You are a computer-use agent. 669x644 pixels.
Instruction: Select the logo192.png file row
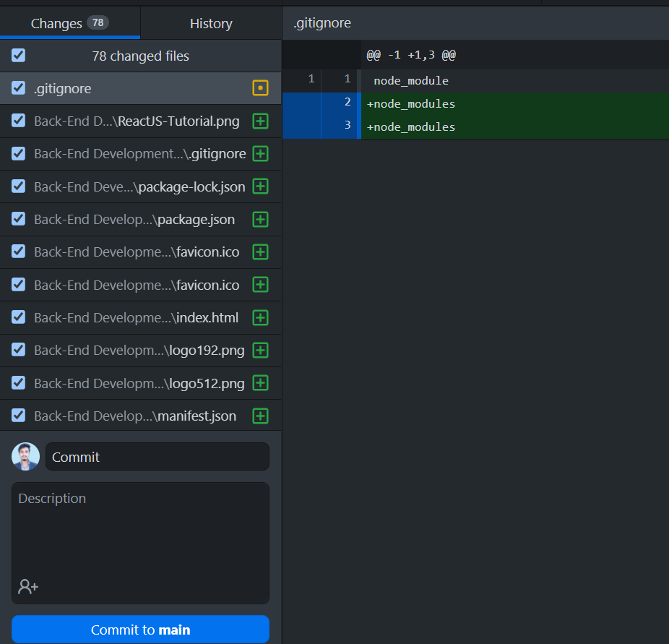(130, 350)
